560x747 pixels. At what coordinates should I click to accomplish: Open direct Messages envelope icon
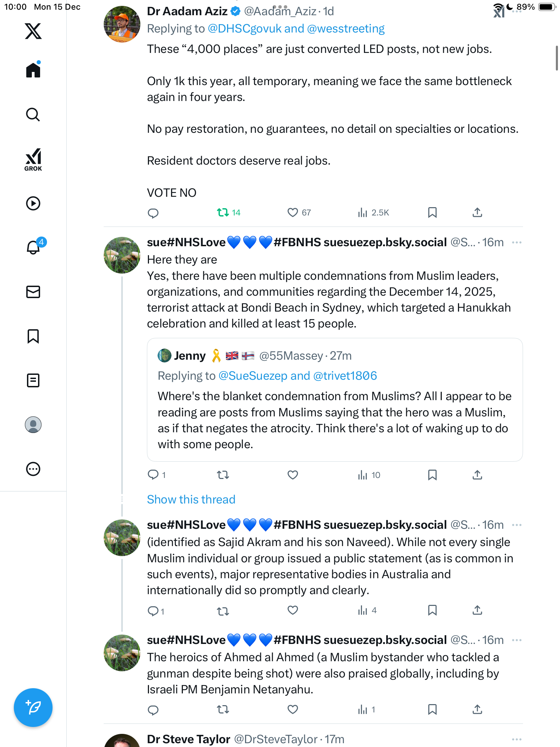click(33, 292)
